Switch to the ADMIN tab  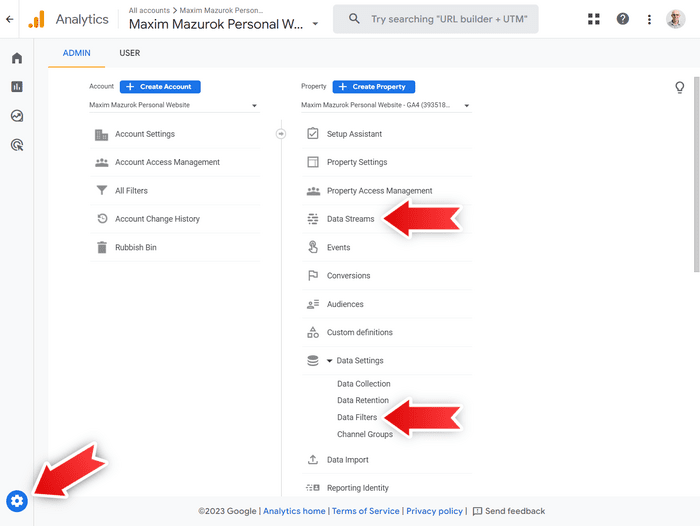click(76, 53)
